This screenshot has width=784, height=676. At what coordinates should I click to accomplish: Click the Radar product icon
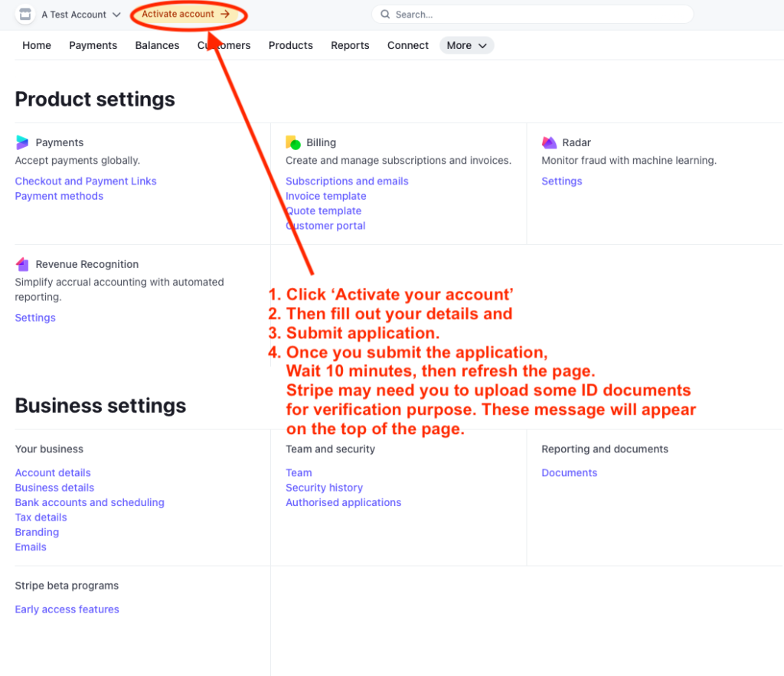[x=549, y=142]
